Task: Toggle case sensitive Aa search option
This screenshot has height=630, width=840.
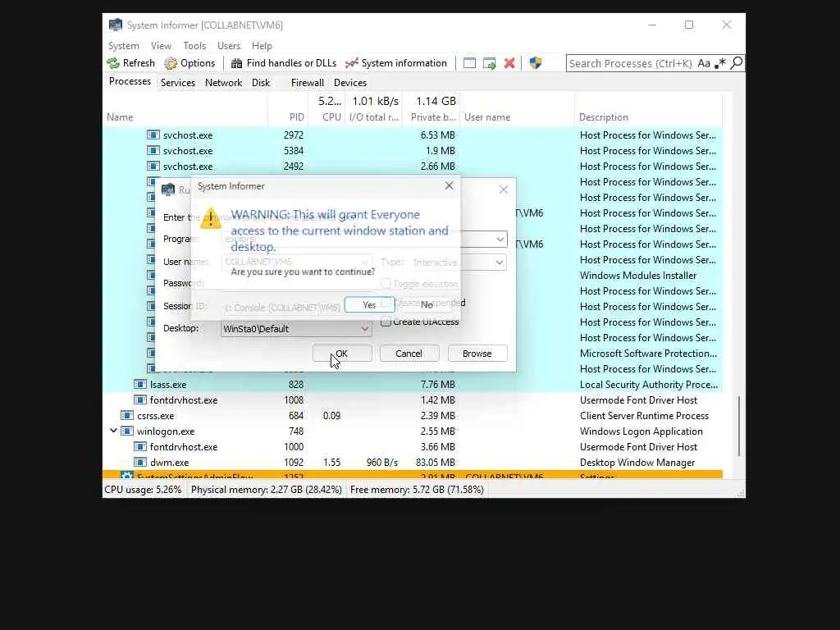Action: (x=704, y=63)
